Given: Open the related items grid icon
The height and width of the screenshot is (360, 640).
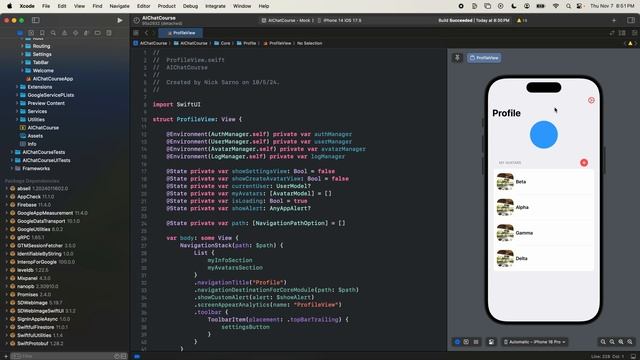Looking at the screenshot, I should click(136, 33).
